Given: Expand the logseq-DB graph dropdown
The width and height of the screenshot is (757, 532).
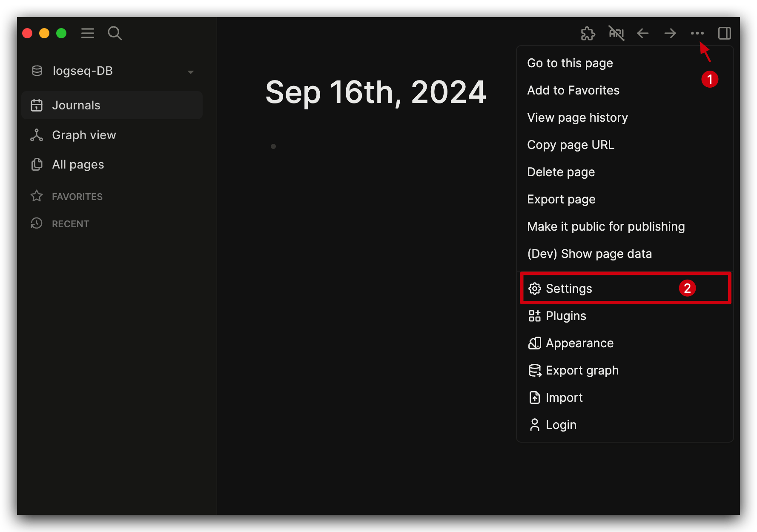Looking at the screenshot, I should tap(190, 72).
